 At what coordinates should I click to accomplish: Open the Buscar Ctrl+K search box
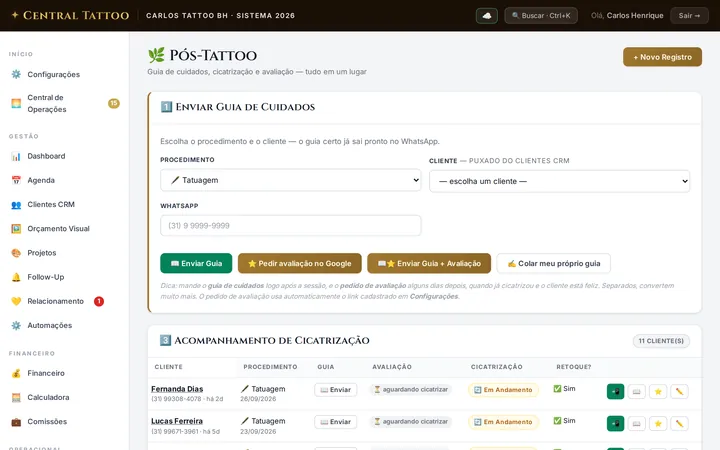click(541, 16)
